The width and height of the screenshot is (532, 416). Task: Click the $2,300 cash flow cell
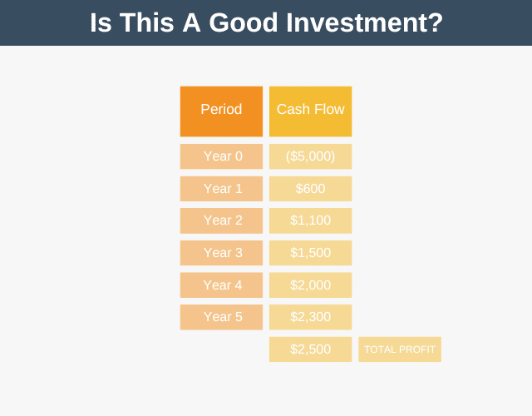tap(310, 317)
